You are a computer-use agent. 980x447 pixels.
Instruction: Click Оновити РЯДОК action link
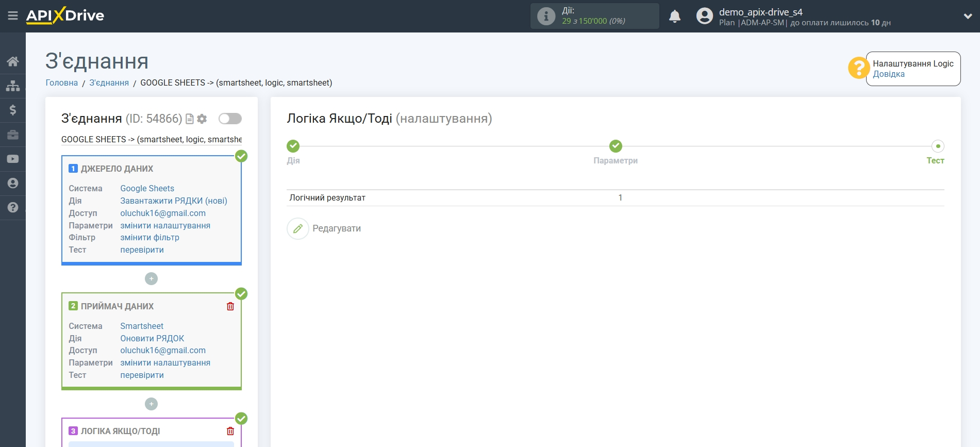point(152,339)
